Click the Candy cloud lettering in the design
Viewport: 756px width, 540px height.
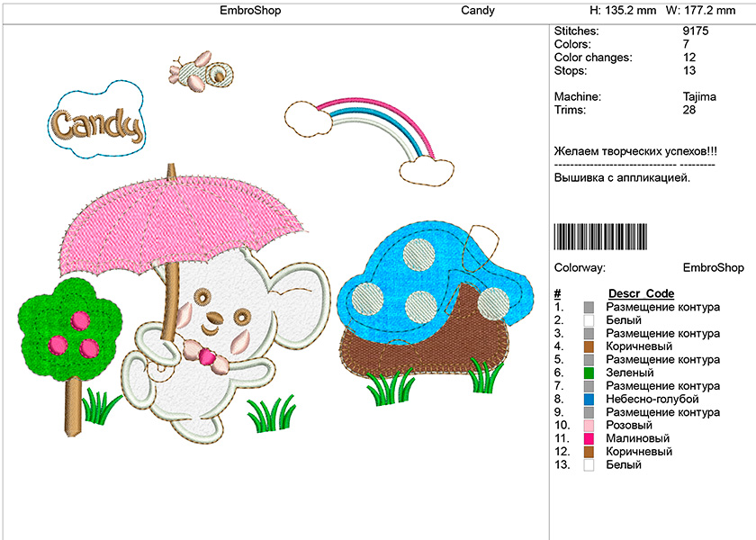(x=95, y=121)
